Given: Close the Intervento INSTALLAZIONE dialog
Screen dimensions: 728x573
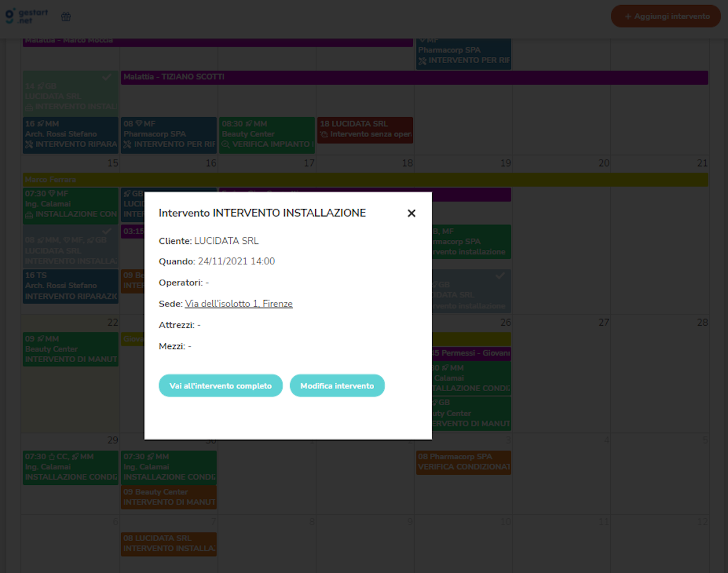Looking at the screenshot, I should click(x=411, y=213).
